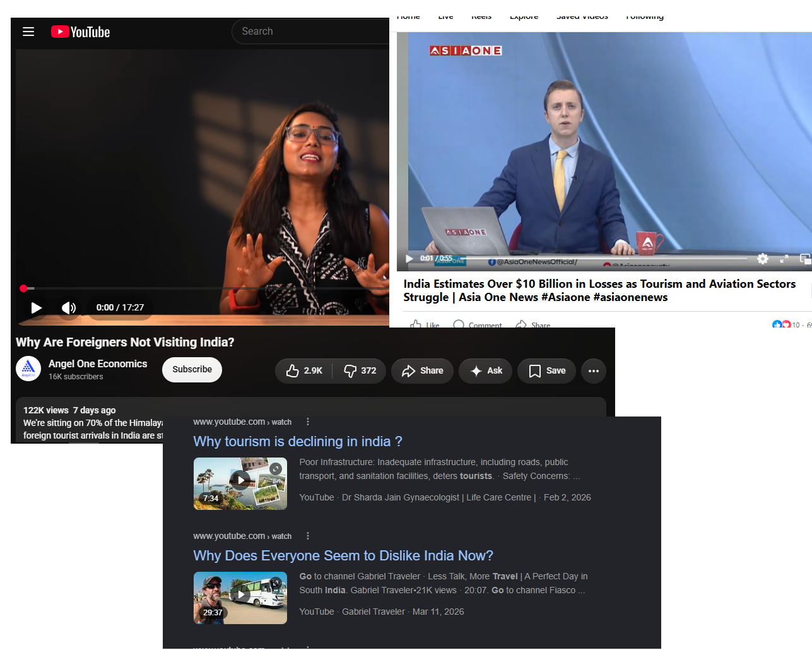Click the Poor Infrastructure result snippet
This screenshot has height=650, width=812.
click(439, 469)
